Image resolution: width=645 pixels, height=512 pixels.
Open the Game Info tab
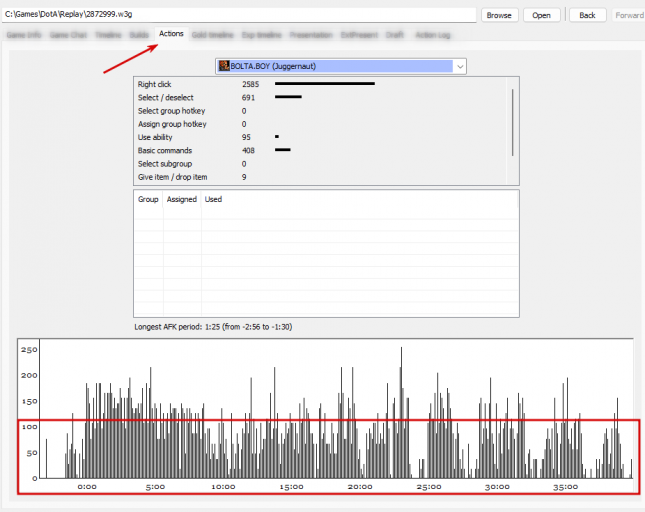coord(24,35)
